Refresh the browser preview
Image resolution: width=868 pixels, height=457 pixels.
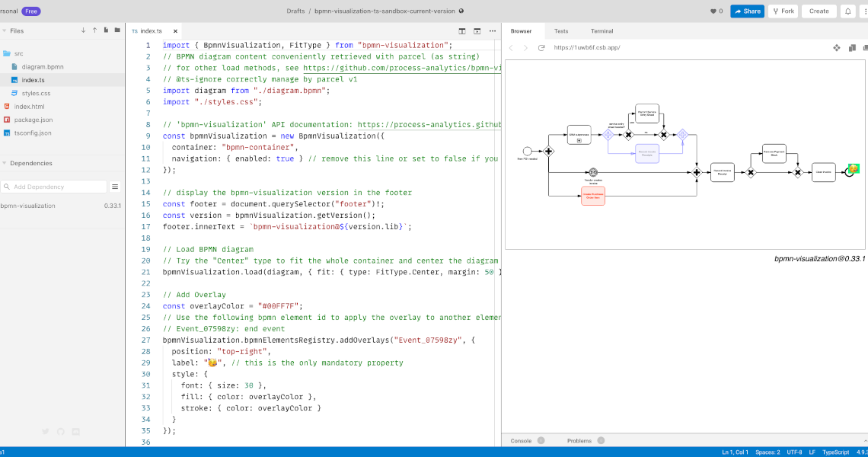[541, 46]
